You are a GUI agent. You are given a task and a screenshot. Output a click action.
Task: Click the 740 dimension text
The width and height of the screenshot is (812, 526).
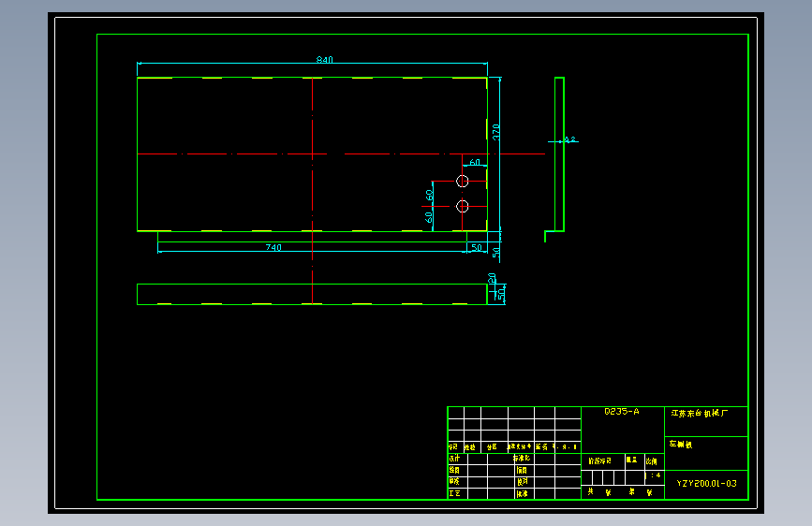pyautogui.click(x=273, y=247)
